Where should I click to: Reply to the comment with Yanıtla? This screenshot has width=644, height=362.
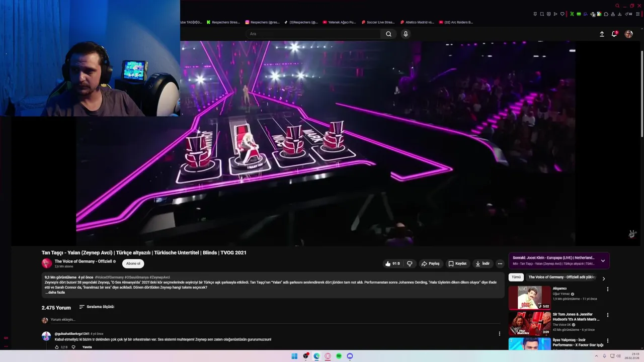click(x=87, y=347)
